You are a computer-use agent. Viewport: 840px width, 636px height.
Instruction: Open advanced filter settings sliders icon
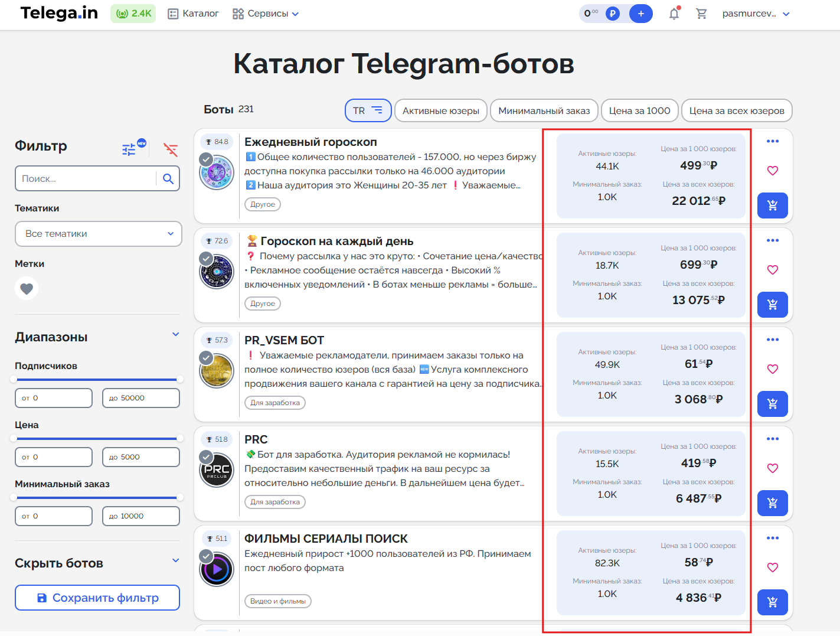point(129,150)
